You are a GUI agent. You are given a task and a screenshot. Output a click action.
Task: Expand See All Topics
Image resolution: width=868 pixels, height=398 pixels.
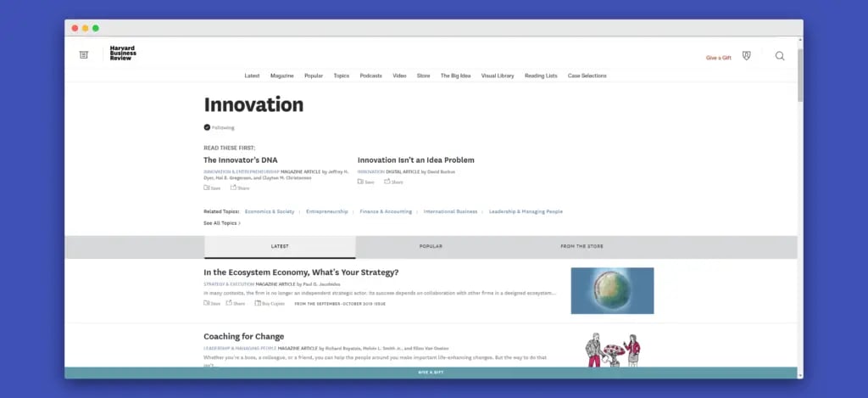[222, 223]
